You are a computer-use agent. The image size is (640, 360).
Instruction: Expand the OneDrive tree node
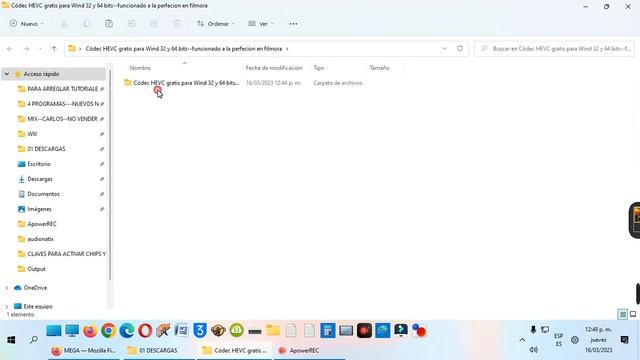pos(7,288)
